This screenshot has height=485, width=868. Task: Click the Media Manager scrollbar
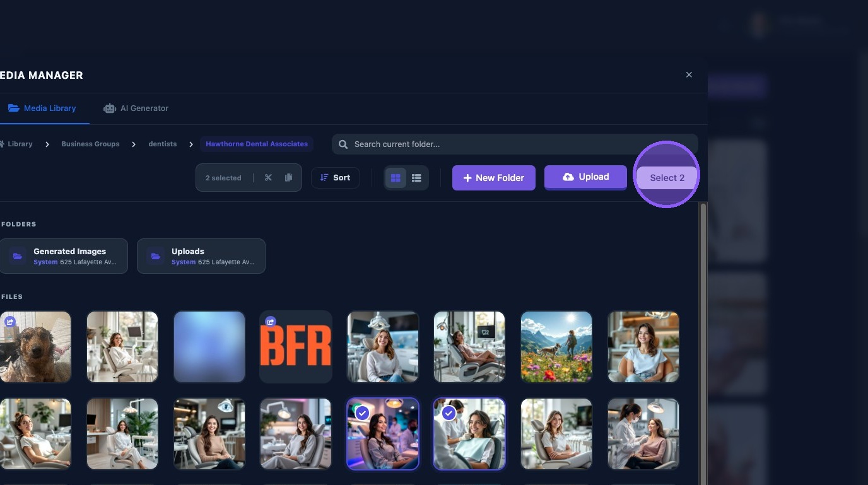coord(703,344)
